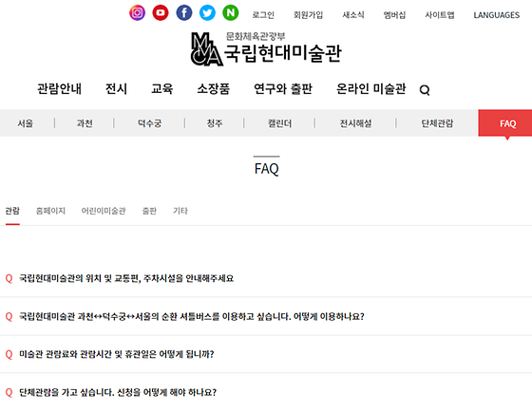Open the 연구와 출판 main menu
Viewport: 532px width, 411px height.
(x=283, y=89)
